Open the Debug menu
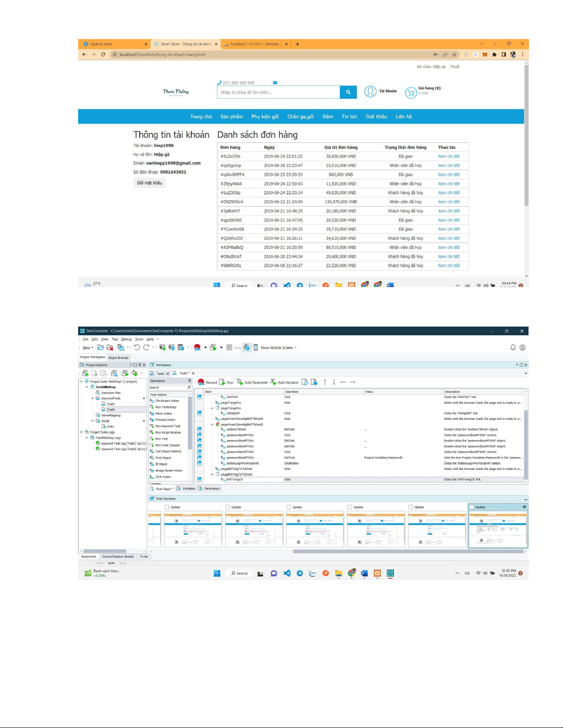The width and height of the screenshot is (563, 728). pos(126,339)
